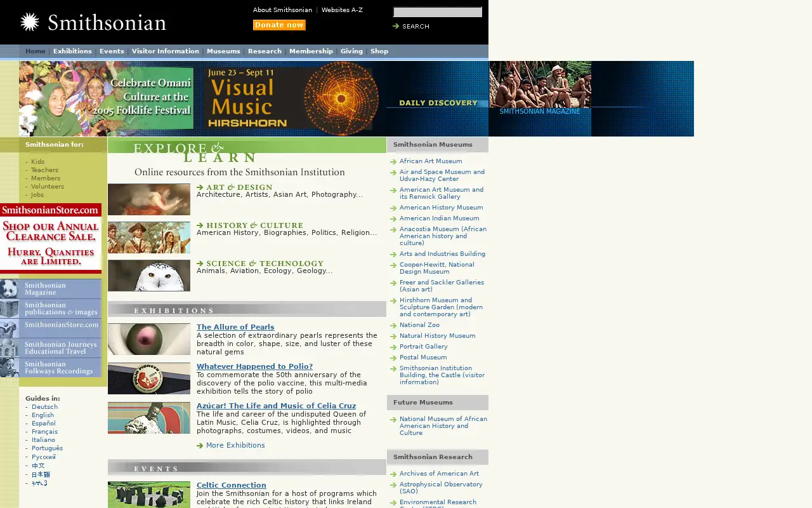Click arrow bullet next to Postal Museum
The width and height of the screenshot is (812, 508).
click(393, 358)
